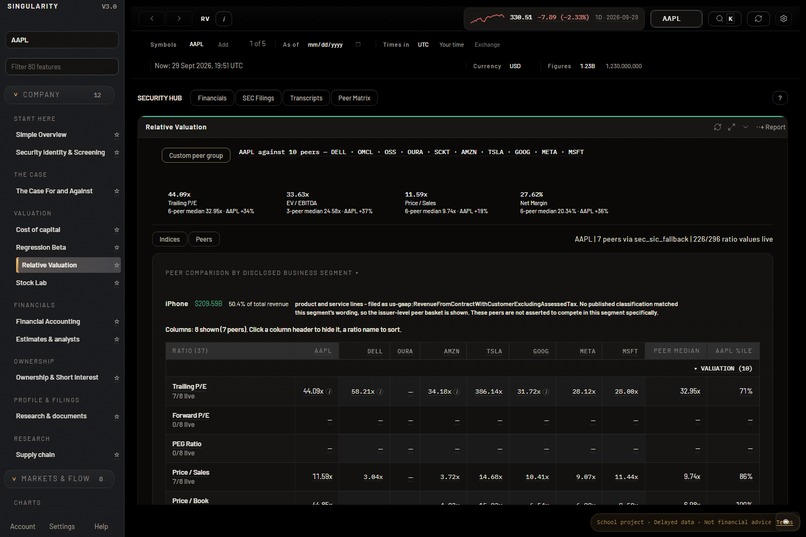Refresh the Relative Valuation panel
806x537 pixels.
pyautogui.click(x=718, y=127)
